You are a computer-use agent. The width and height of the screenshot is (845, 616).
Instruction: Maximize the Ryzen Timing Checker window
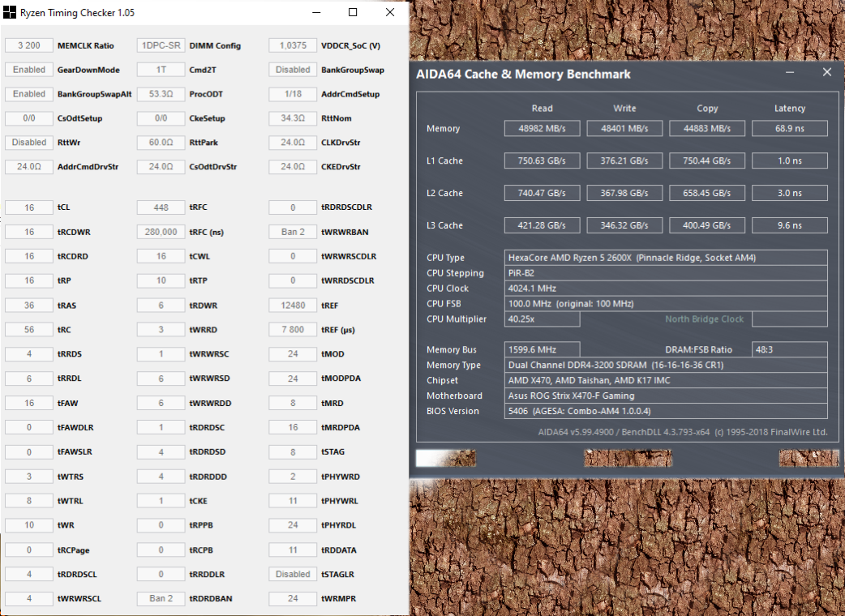(353, 12)
